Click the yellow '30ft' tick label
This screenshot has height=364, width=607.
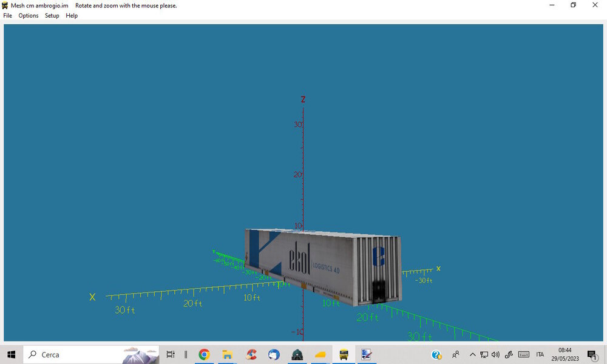tap(124, 310)
